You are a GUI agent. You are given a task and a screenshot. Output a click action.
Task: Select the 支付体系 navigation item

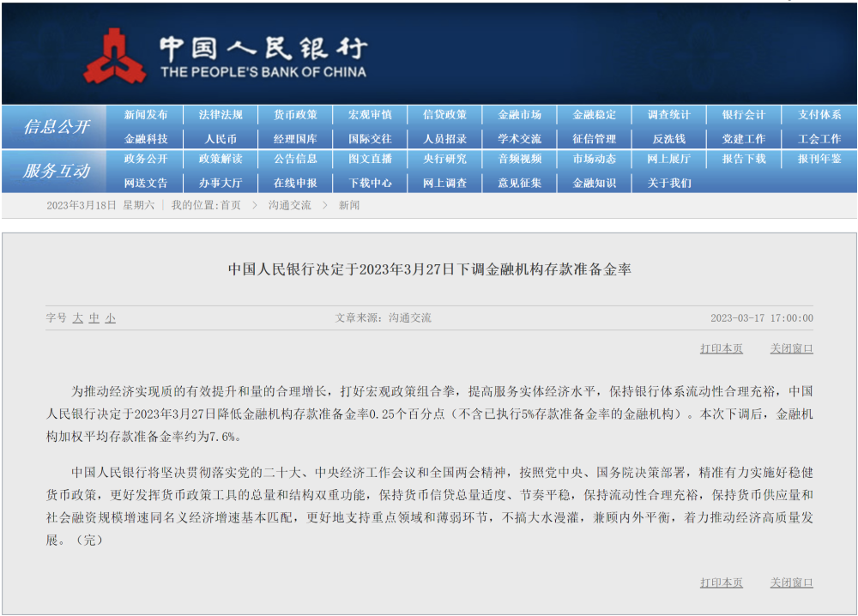[819, 115]
